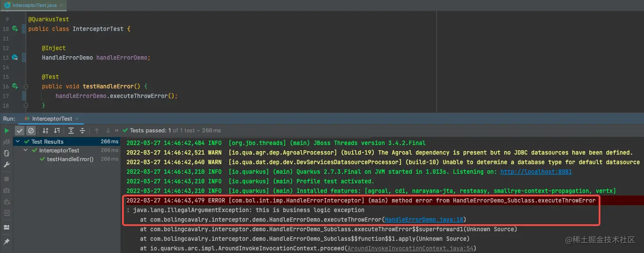Select the InterceptorTest run tab
Screen dimensions: 644x253
[52, 118]
